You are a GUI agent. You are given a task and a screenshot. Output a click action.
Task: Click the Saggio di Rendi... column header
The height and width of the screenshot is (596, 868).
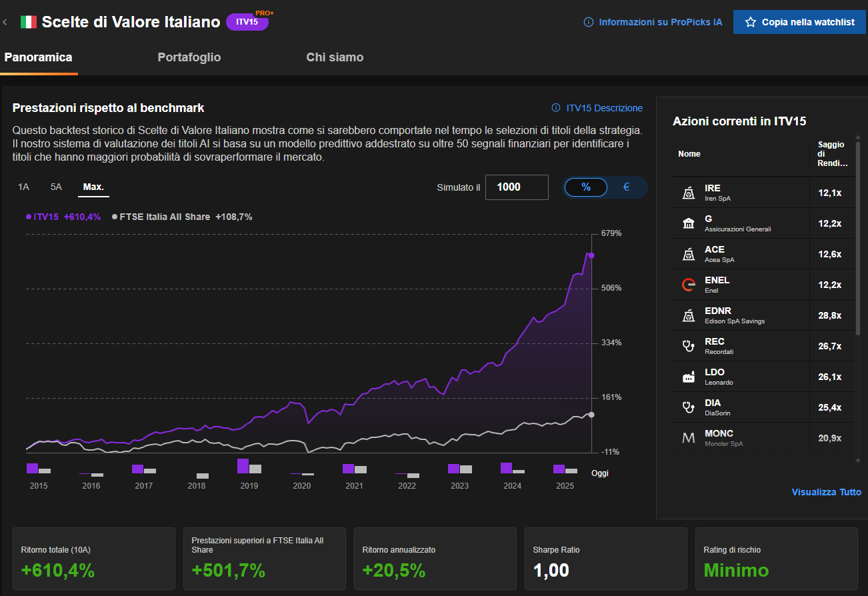(x=832, y=154)
